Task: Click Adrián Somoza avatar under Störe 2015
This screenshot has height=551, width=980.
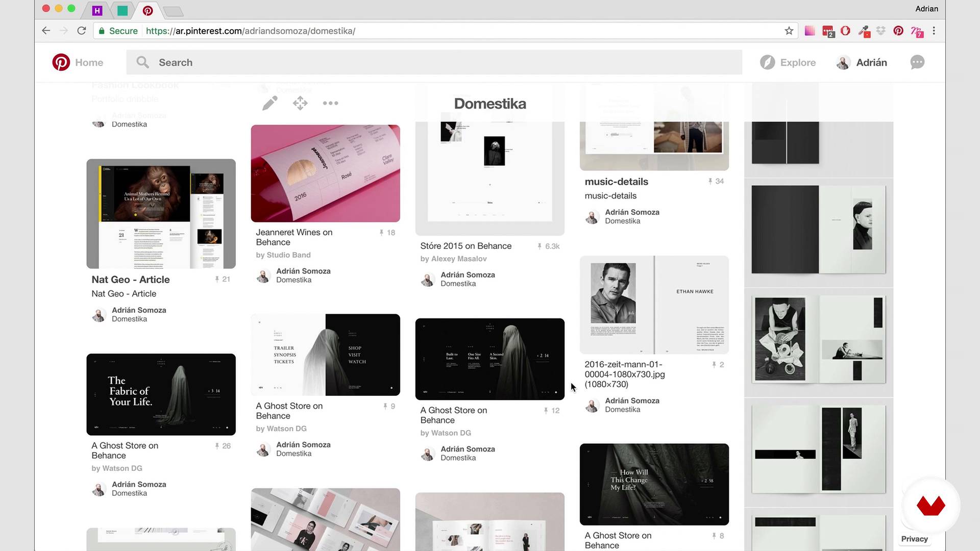Action: pyautogui.click(x=428, y=280)
